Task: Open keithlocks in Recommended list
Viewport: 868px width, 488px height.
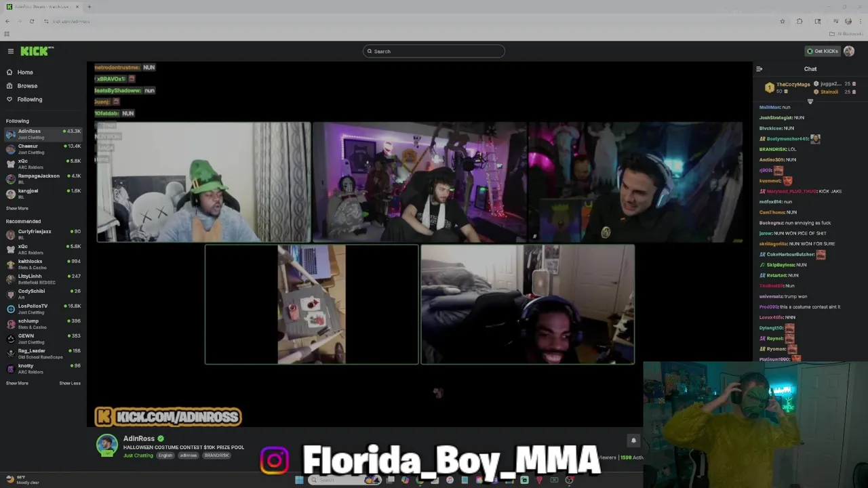Action: point(43,264)
